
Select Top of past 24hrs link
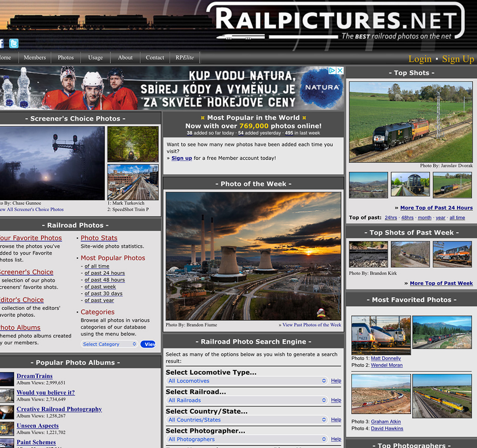click(391, 218)
